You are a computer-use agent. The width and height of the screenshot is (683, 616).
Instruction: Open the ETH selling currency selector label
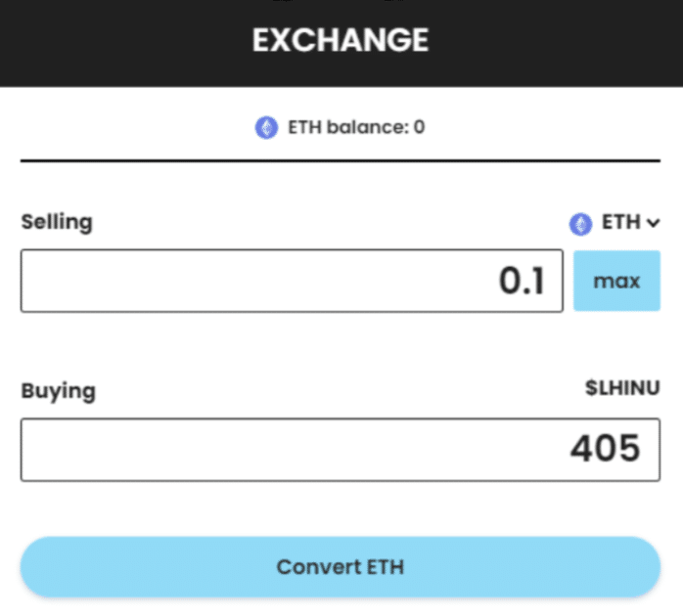[620, 223]
